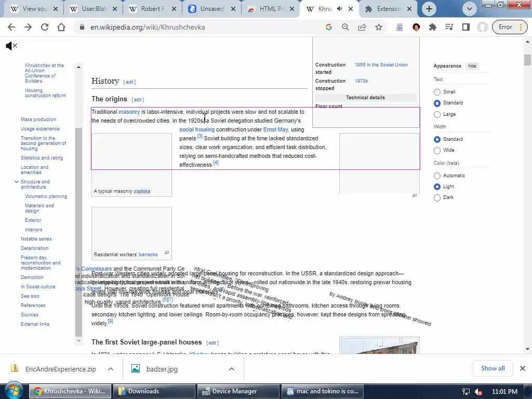Click the system tray network icon

pos(466,392)
